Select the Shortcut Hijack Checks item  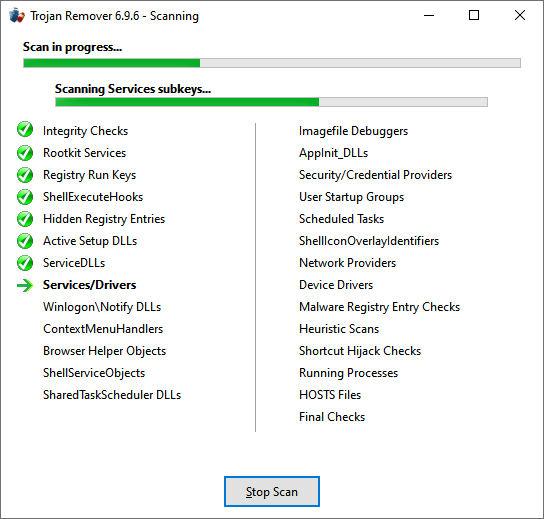coord(360,351)
